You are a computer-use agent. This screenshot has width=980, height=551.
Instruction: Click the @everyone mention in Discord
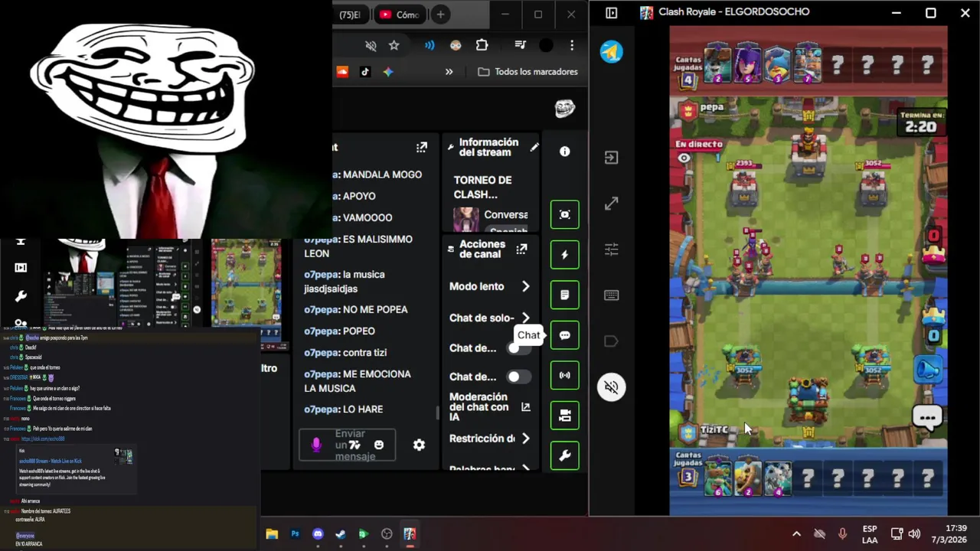pyautogui.click(x=25, y=536)
